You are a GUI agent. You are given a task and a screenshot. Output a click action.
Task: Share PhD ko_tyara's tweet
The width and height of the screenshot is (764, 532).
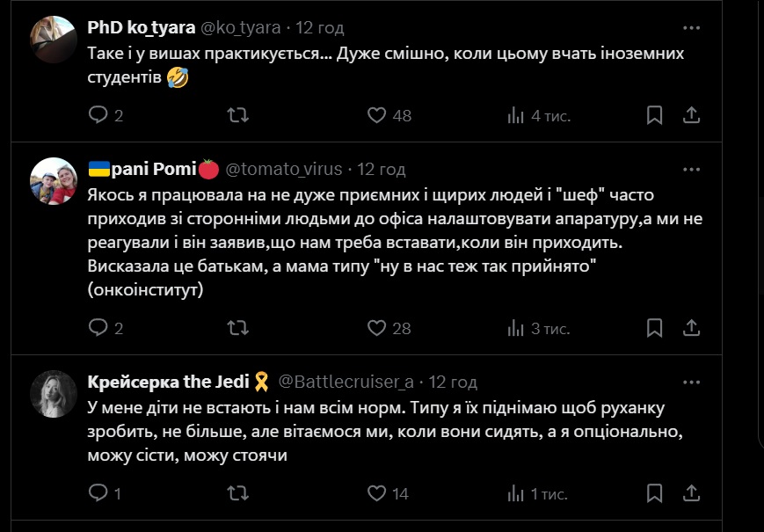pyautogui.click(x=691, y=115)
